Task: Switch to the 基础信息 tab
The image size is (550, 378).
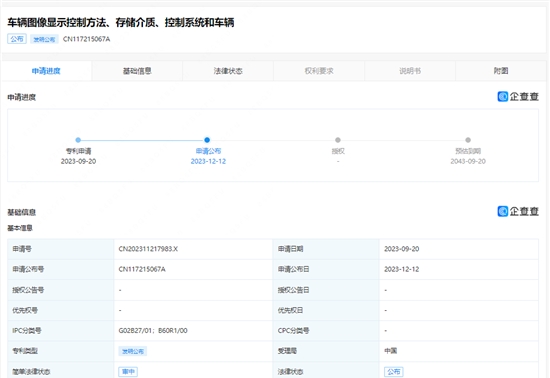Action: pyautogui.click(x=137, y=71)
